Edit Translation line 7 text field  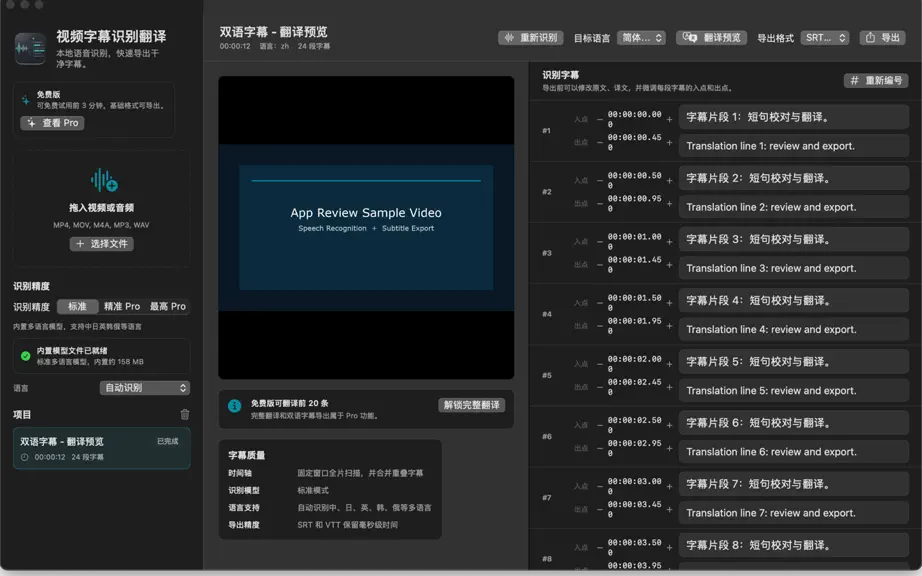(794, 513)
